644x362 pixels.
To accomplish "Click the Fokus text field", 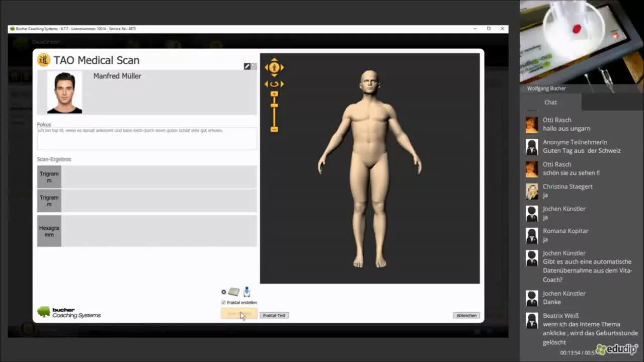I will pos(147,138).
